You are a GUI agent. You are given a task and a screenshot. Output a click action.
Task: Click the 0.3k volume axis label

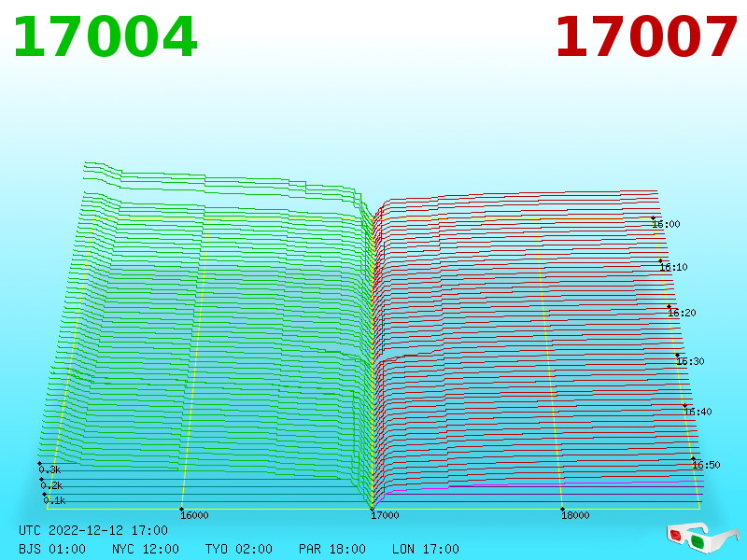(x=49, y=469)
